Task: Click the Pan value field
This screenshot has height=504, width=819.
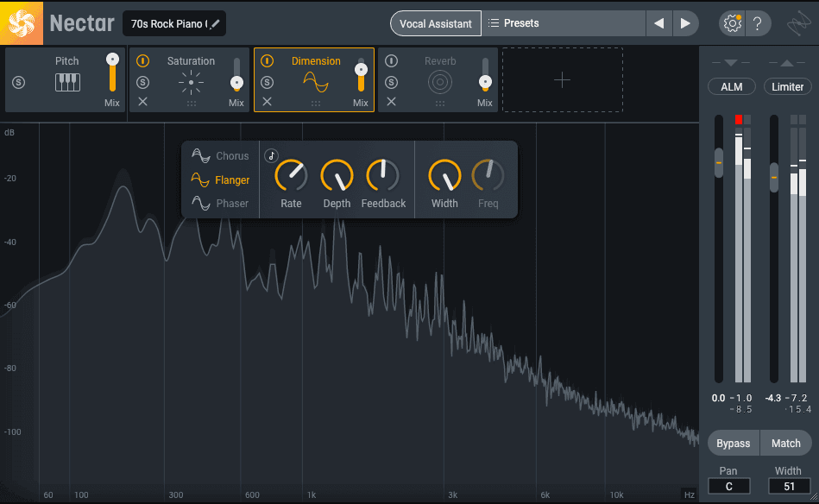Action: click(728, 486)
